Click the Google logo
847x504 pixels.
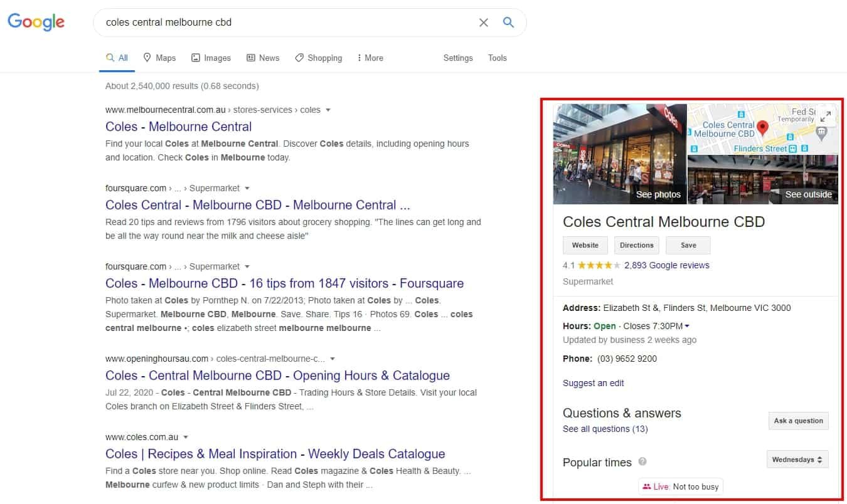pos(36,22)
